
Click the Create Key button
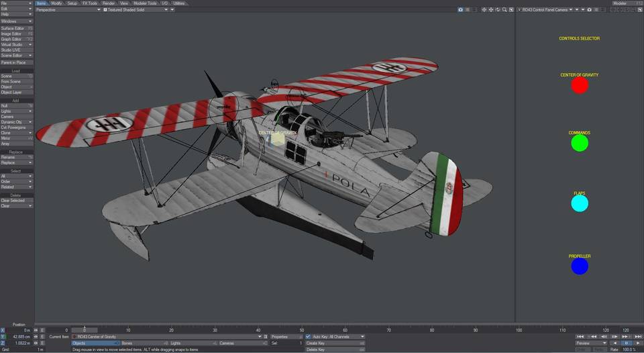[335, 343]
